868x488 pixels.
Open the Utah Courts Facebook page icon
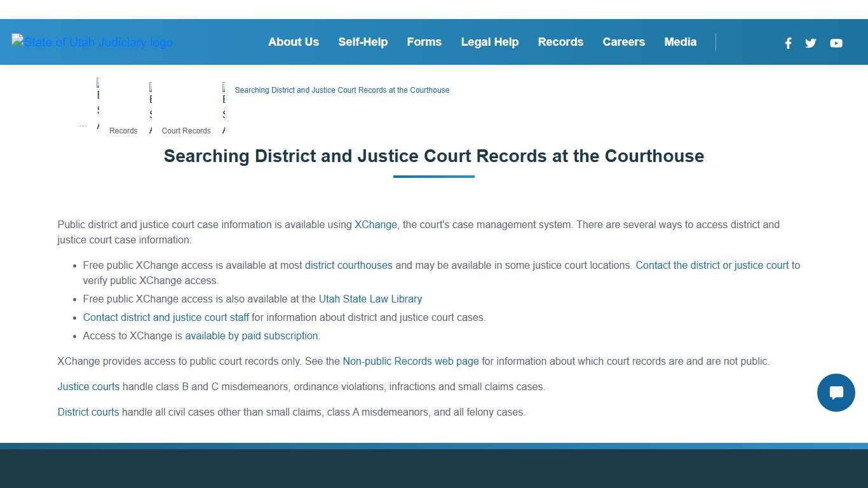(788, 43)
